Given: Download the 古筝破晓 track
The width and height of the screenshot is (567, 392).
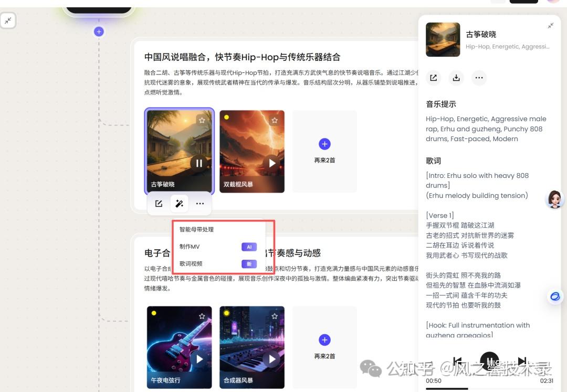Looking at the screenshot, I should click(456, 78).
